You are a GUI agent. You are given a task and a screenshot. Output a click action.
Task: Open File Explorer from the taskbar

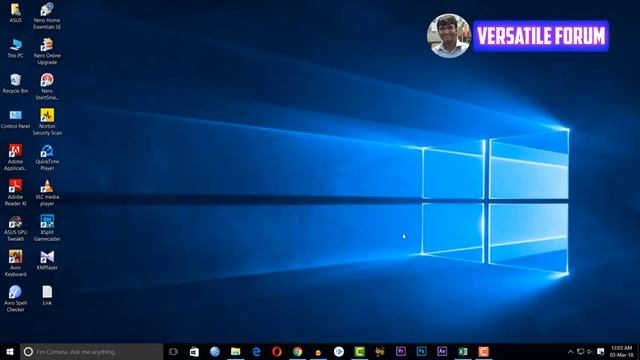[x=236, y=351]
